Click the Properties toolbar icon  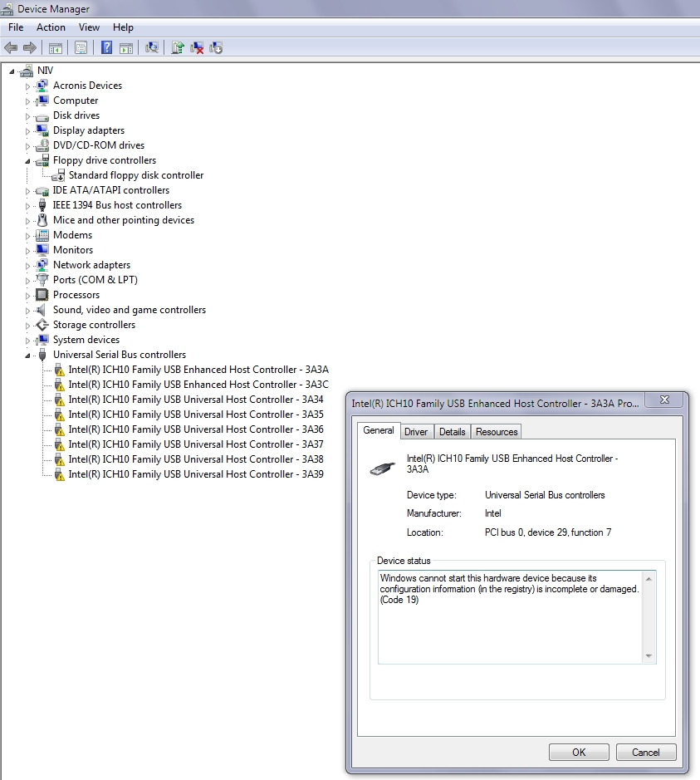[81, 47]
